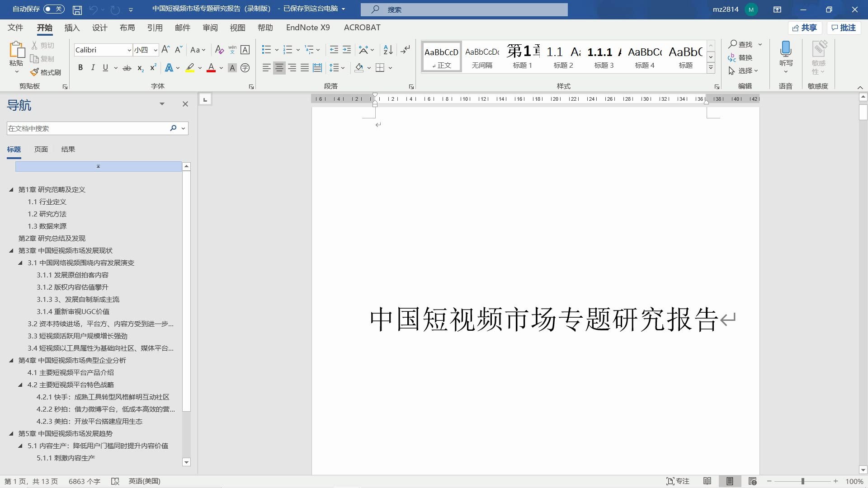Show paragraph marks icon

tap(406, 50)
